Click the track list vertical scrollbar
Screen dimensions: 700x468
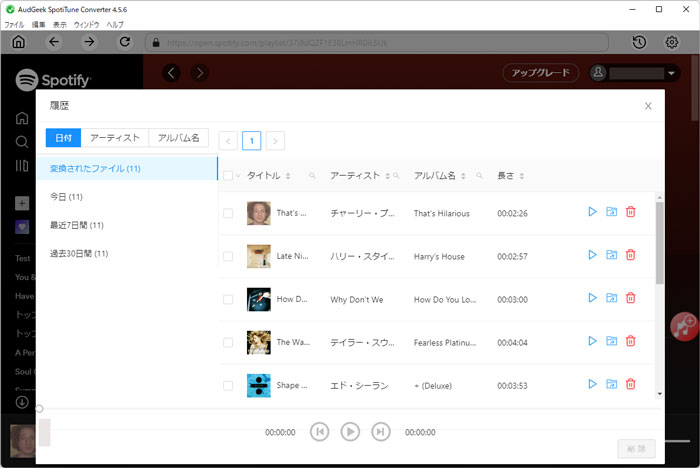[x=659, y=243]
